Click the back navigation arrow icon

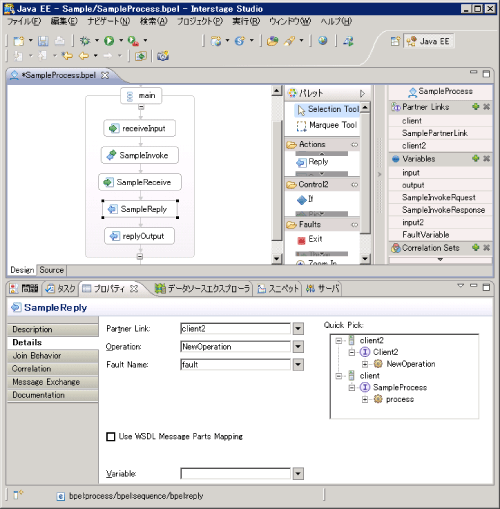tap(83, 56)
